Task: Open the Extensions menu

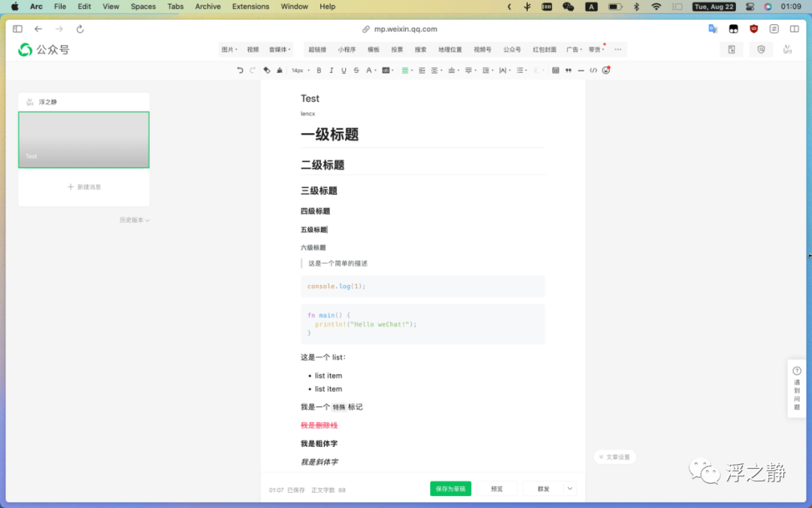Action: tap(250, 7)
